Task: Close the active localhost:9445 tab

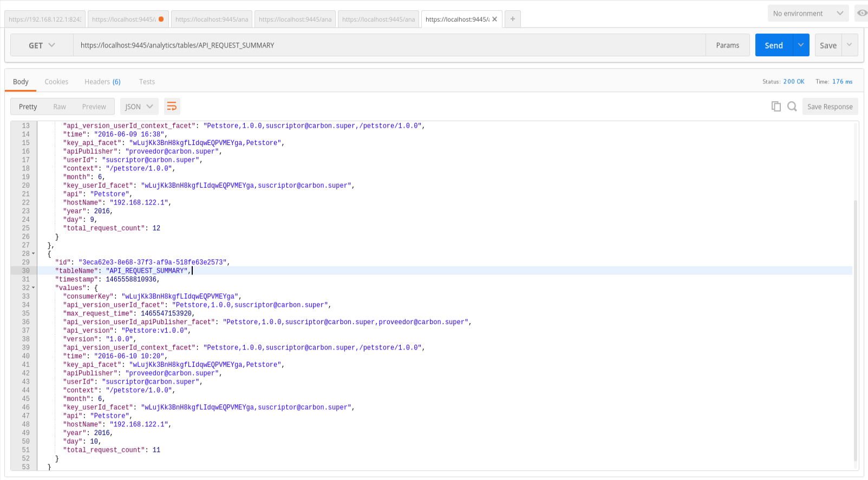Action: 494,19
